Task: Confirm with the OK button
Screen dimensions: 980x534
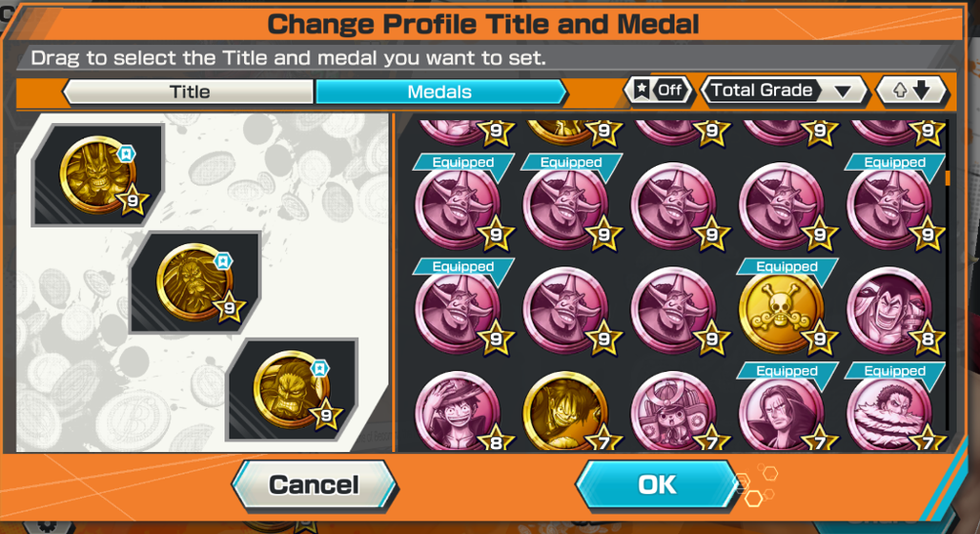Action: tap(656, 484)
